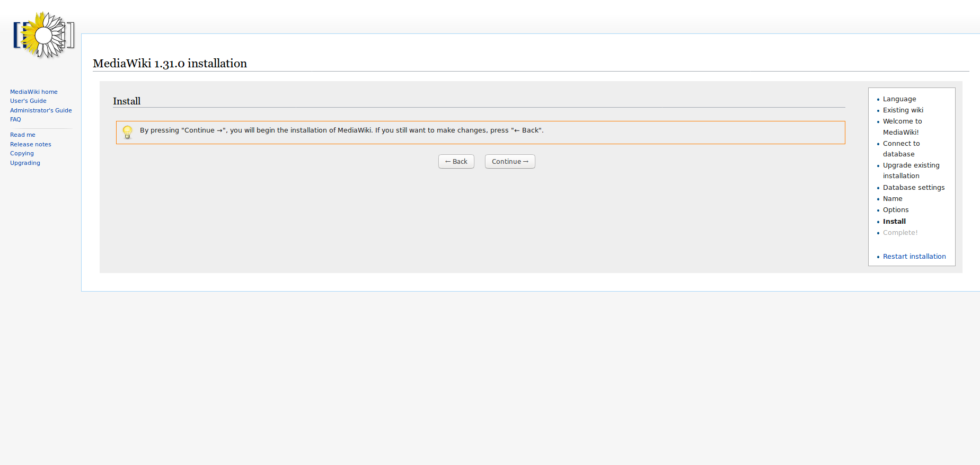View the Release notes link
Screen dimensions: 980x465
pos(31,144)
